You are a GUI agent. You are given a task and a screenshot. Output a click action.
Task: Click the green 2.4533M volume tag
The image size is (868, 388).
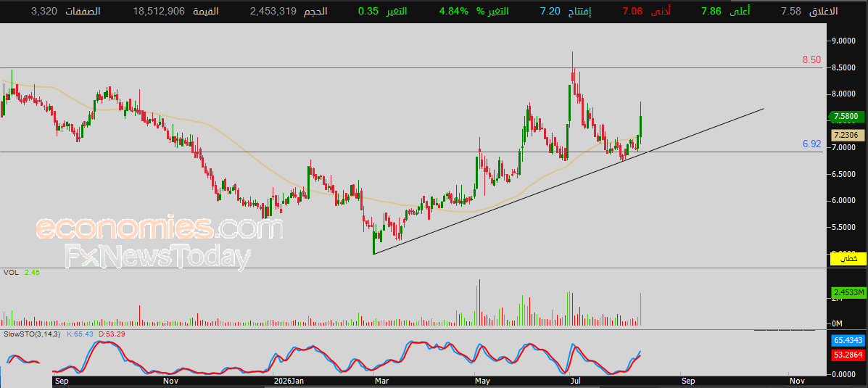click(848, 292)
